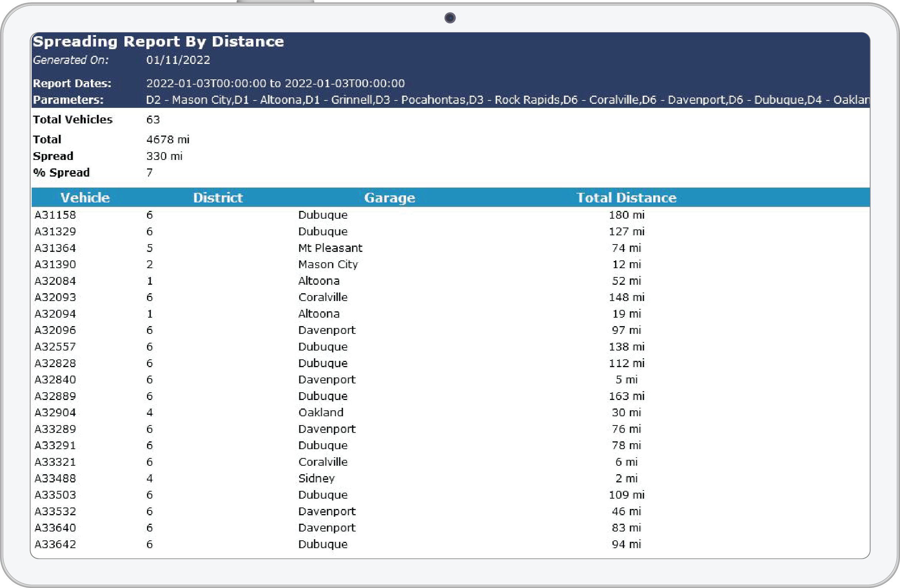Click the 138 mi distance cell
This screenshot has height=588, width=900.
(x=627, y=347)
